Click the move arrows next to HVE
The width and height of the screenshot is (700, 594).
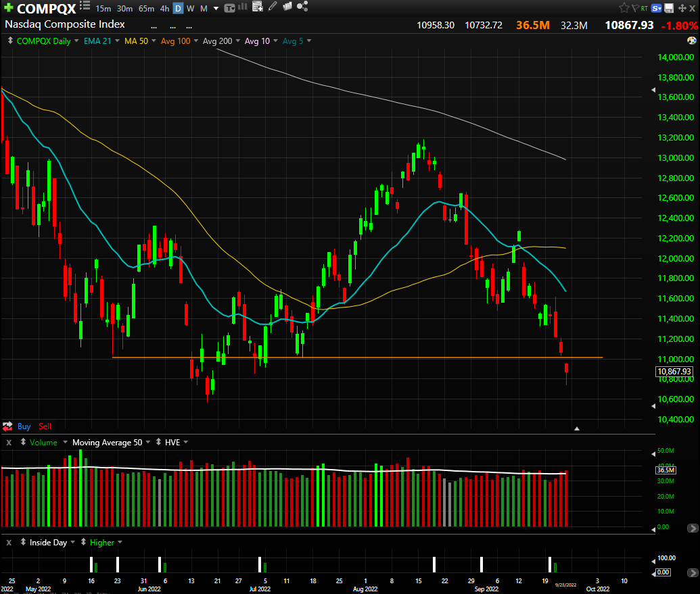[158, 442]
